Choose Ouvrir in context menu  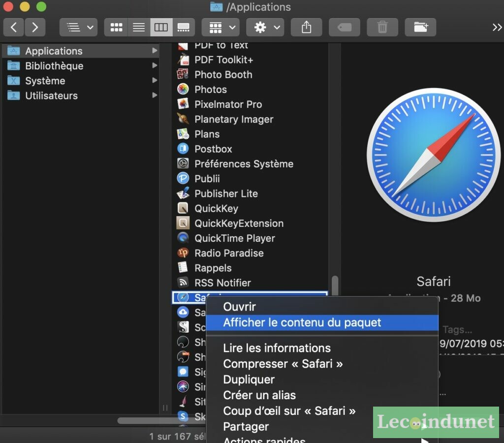[322, 307]
